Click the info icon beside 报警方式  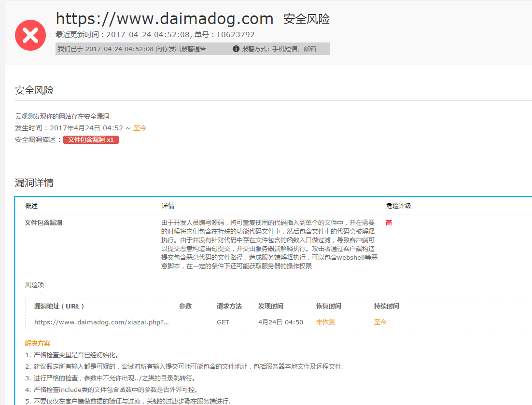pos(236,49)
